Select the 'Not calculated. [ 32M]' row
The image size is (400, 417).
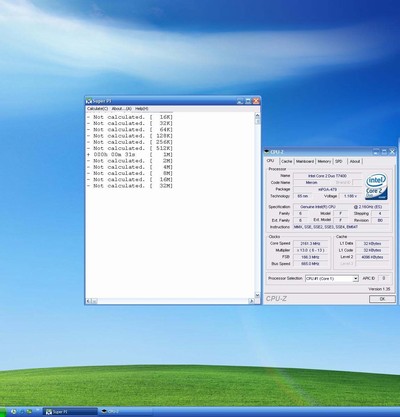pos(130,186)
